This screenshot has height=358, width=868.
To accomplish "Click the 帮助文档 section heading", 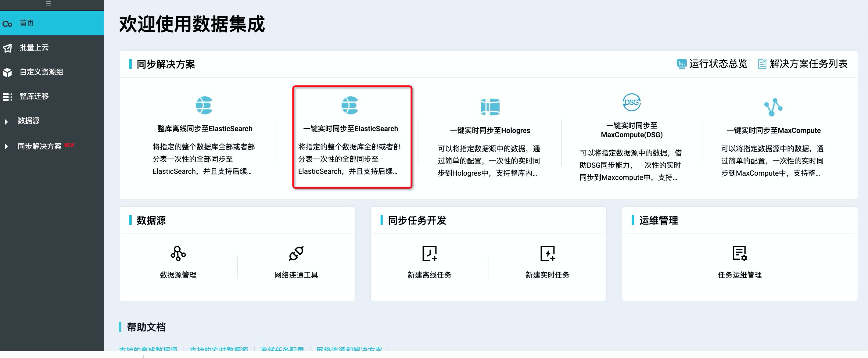I will [146, 327].
